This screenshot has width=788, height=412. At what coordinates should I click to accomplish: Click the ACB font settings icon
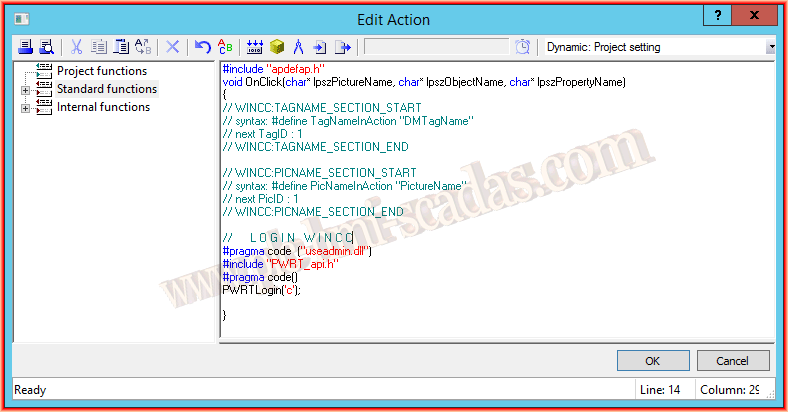tap(225, 47)
